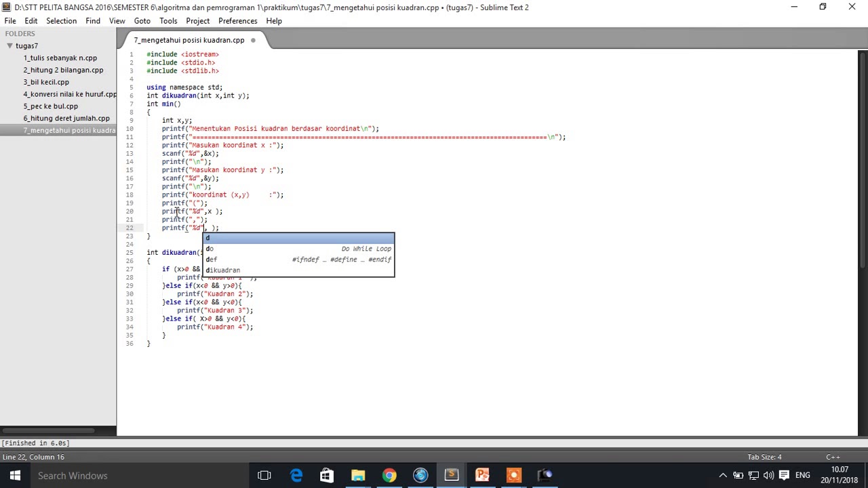Image resolution: width=868 pixels, height=488 pixels.
Task: Open the Find menu
Action: pos(93,21)
